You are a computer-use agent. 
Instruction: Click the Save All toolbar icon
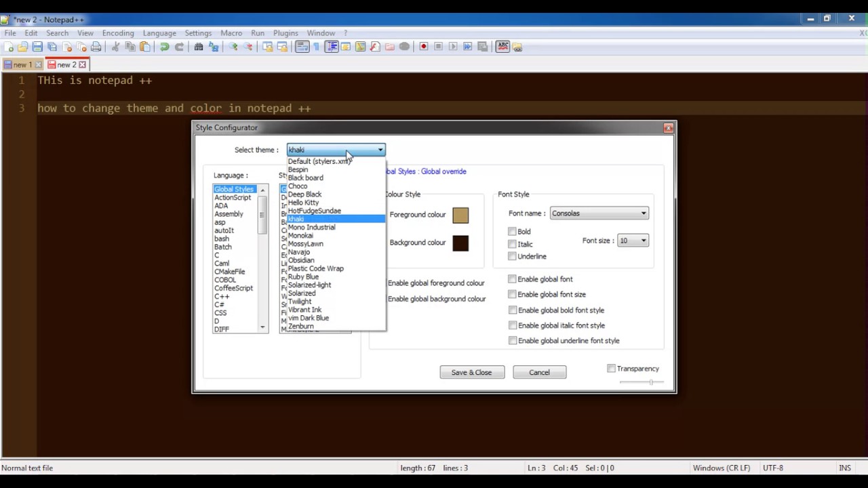[52, 47]
